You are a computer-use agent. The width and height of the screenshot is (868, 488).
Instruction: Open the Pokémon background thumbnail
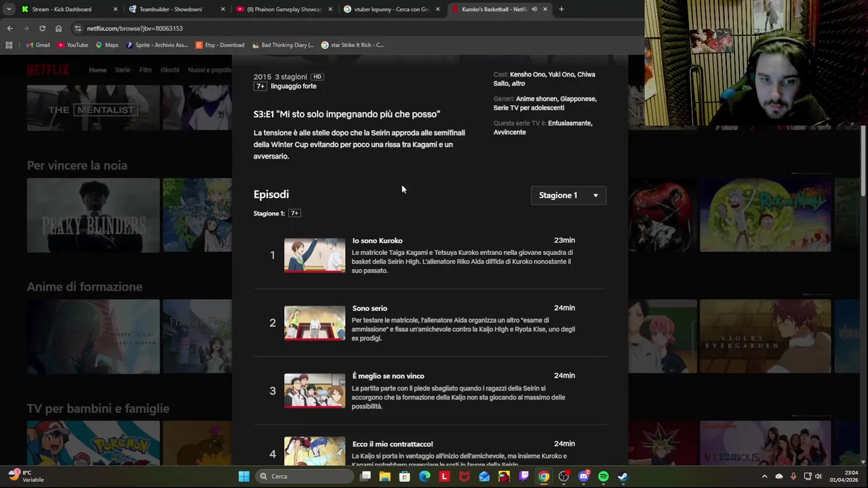coord(94,443)
